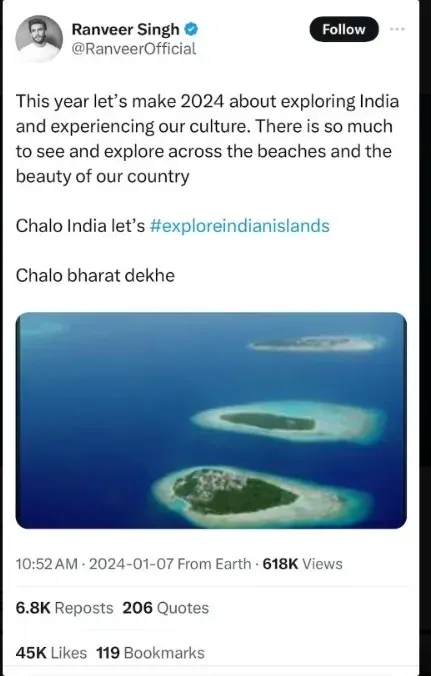
Task: Follow the Ranveer Singh account
Action: 344,29
